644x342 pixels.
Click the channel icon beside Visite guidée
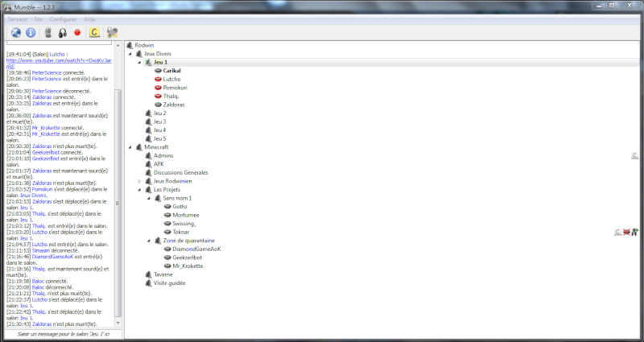[148, 283]
